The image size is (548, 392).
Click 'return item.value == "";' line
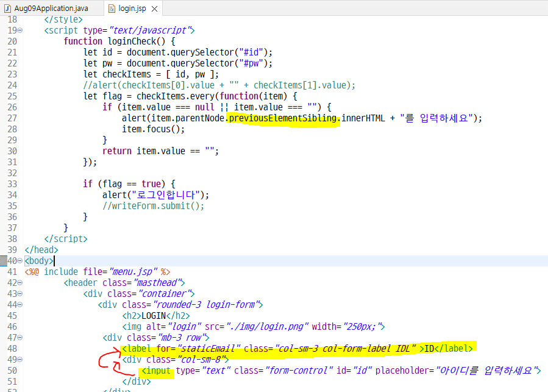click(x=160, y=151)
